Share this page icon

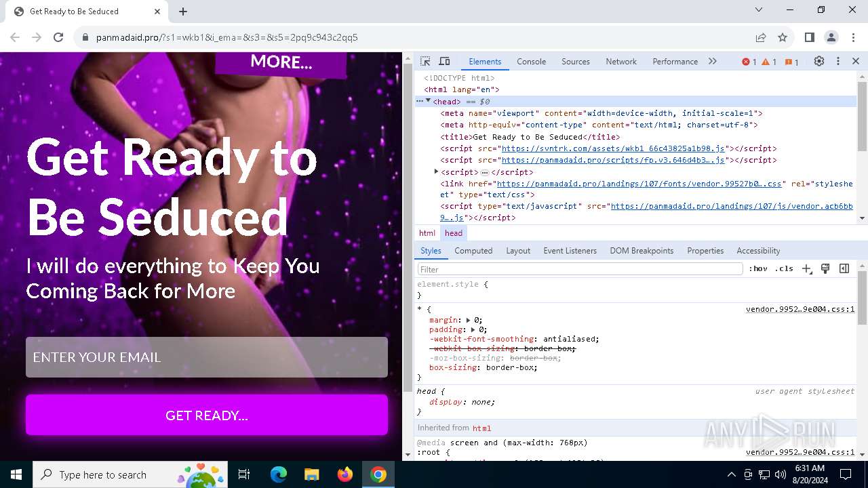coord(761,37)
